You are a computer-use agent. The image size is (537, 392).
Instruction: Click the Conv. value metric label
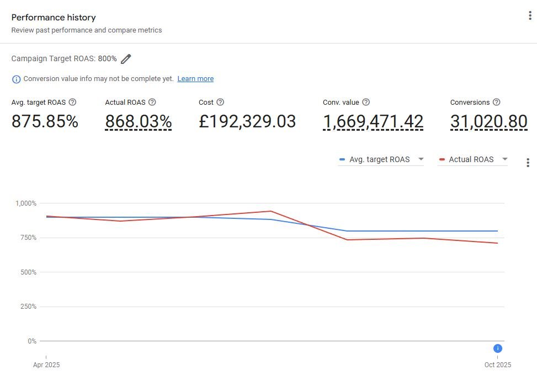point(341,103)
